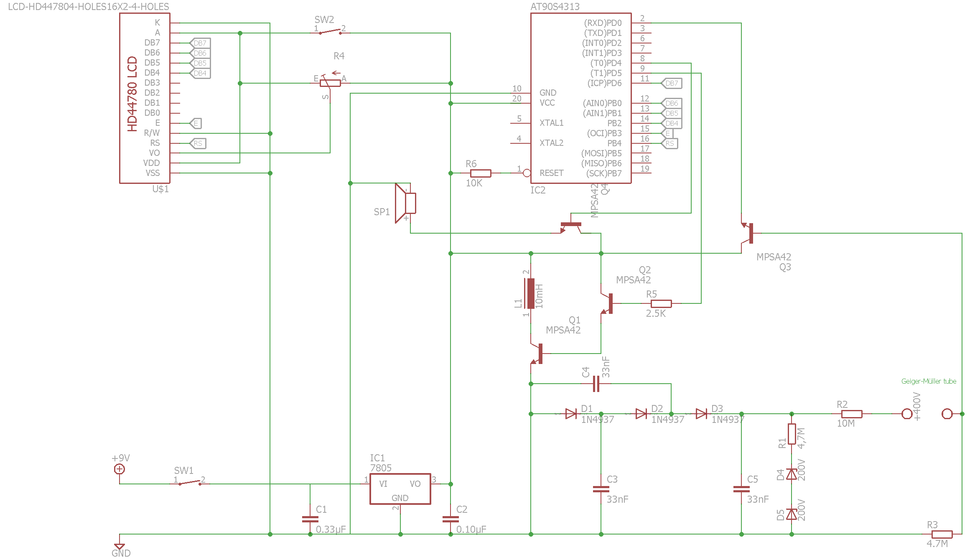Click the (SCK)PB7 pin label
This screenshot has height=560, width=980.
(604, 173)
